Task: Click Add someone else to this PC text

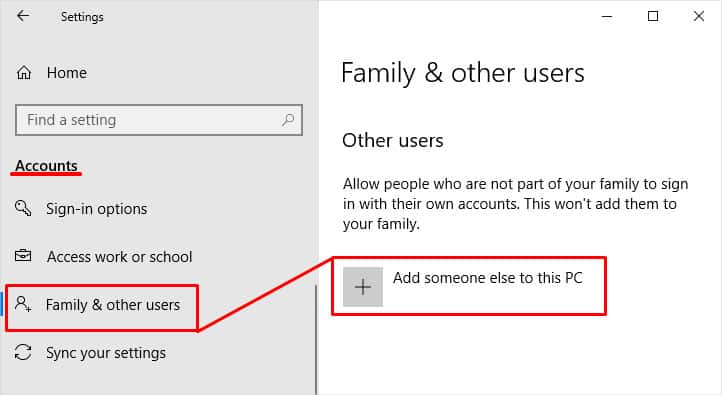Action: [x=488, y=278]
